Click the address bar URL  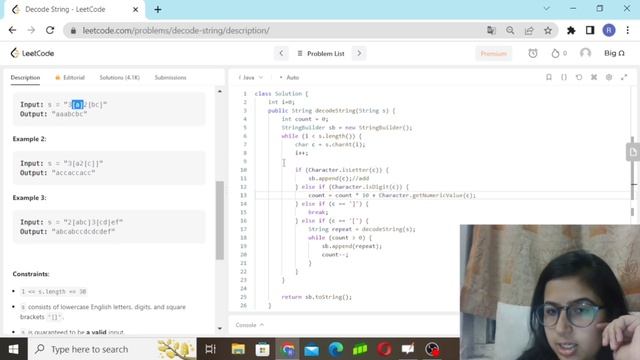176,31
